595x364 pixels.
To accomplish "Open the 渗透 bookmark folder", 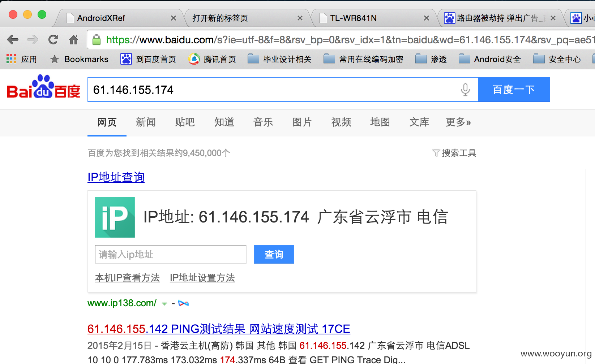I will point(431,59).
